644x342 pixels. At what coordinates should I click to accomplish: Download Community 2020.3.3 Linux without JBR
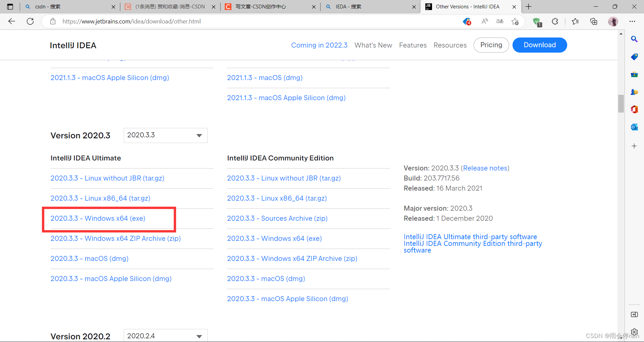pos(284,178)
